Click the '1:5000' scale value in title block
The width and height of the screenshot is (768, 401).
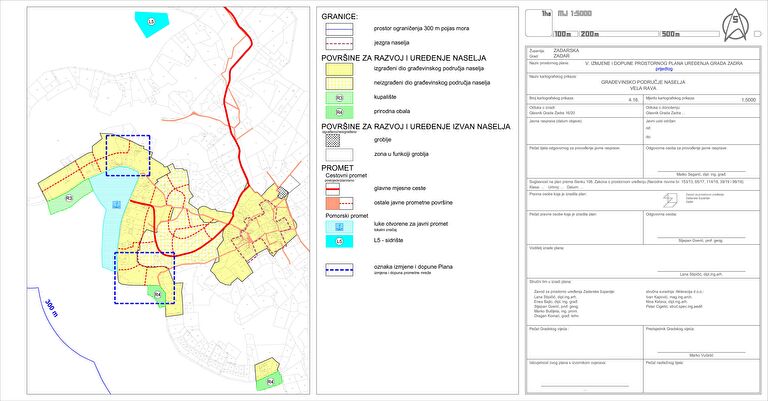[x=748, y=100]
